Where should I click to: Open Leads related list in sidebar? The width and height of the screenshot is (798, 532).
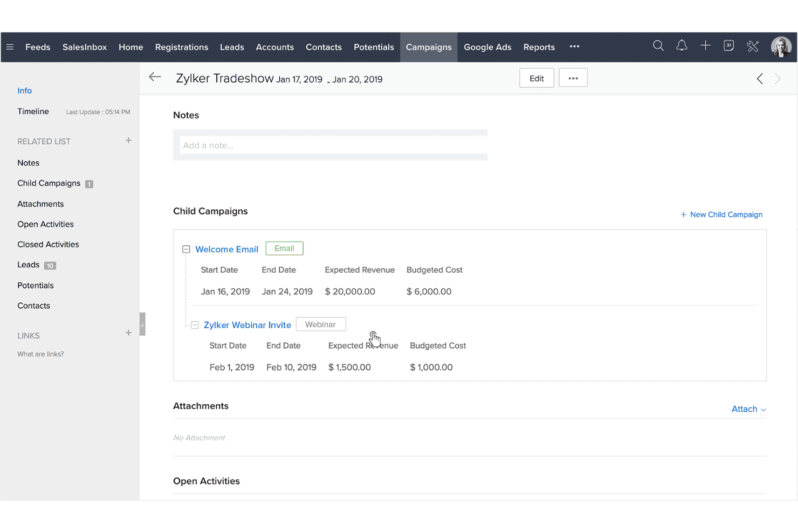(x=28, y=265)
